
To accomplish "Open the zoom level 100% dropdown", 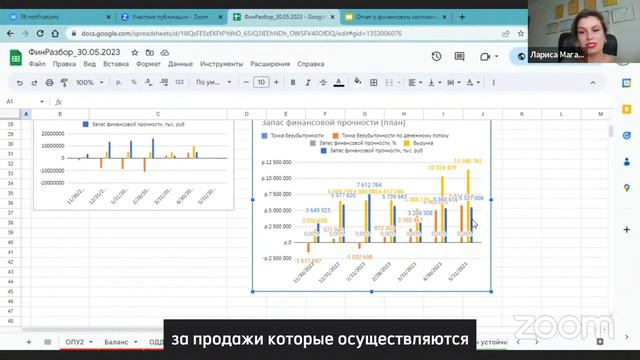I will (x=89, y=82).
